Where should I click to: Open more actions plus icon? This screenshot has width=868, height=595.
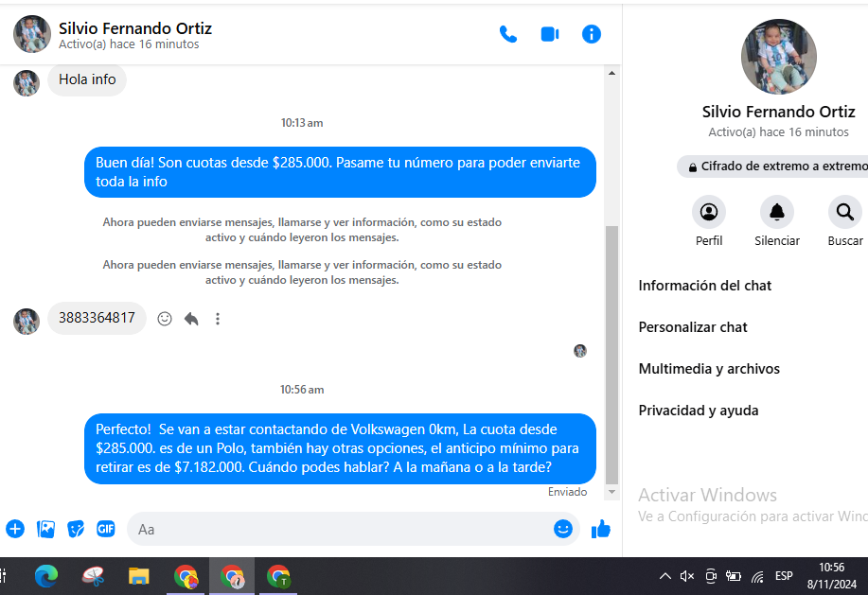point(15,529)
